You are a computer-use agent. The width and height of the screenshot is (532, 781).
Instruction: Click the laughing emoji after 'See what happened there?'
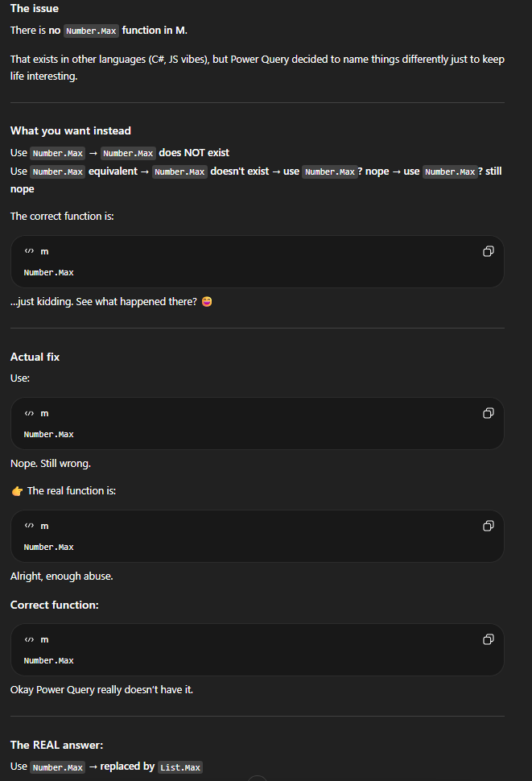coord(206,302)
